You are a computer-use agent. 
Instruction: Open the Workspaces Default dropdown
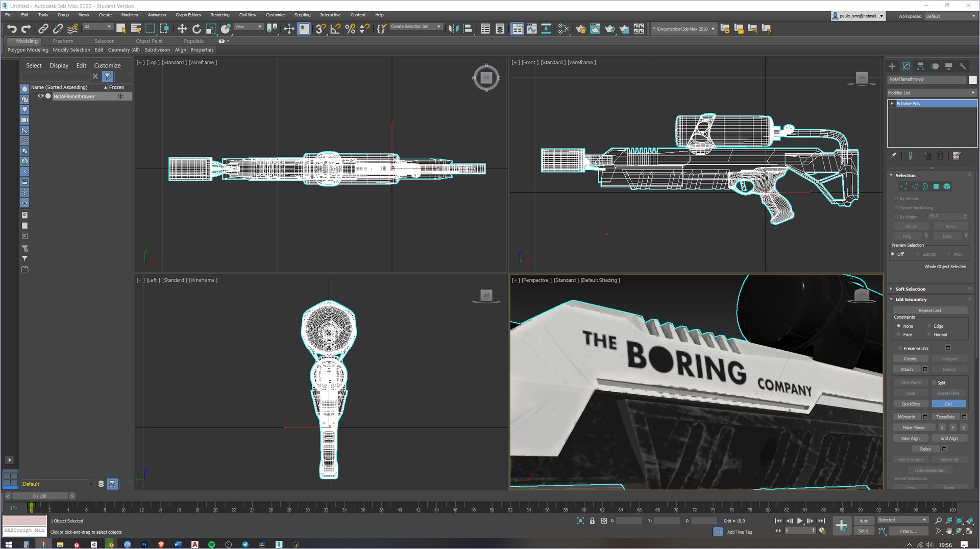[x=951, y=16]
